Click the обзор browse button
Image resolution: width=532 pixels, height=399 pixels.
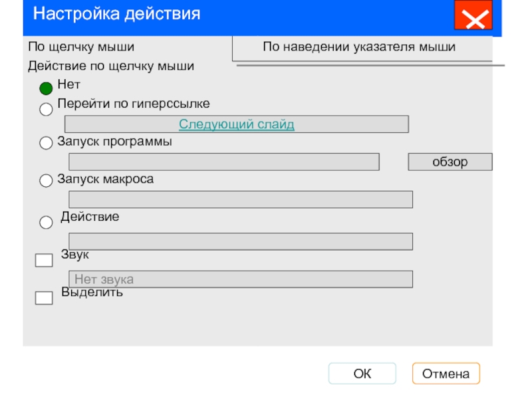[x=450, y=162]
